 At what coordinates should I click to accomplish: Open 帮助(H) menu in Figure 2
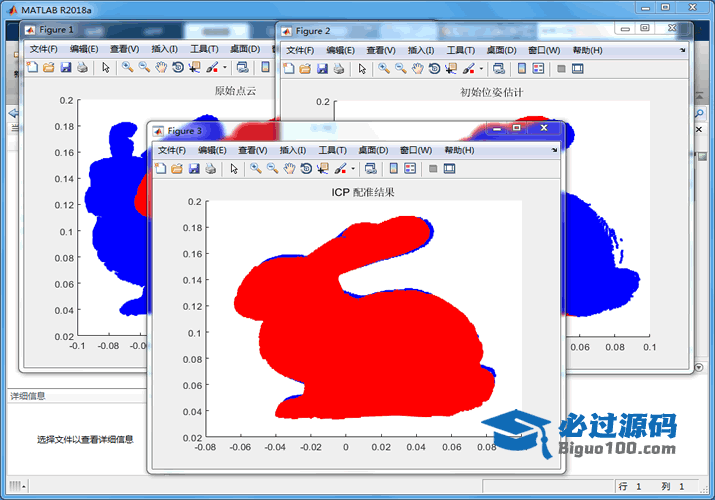pos(588,51)
